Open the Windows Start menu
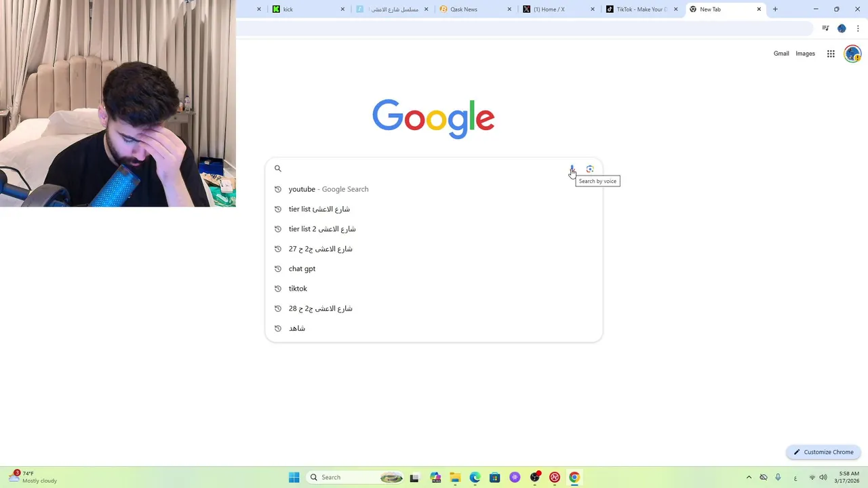This screenshot has width=868, height=488. [x=294, y=477]
